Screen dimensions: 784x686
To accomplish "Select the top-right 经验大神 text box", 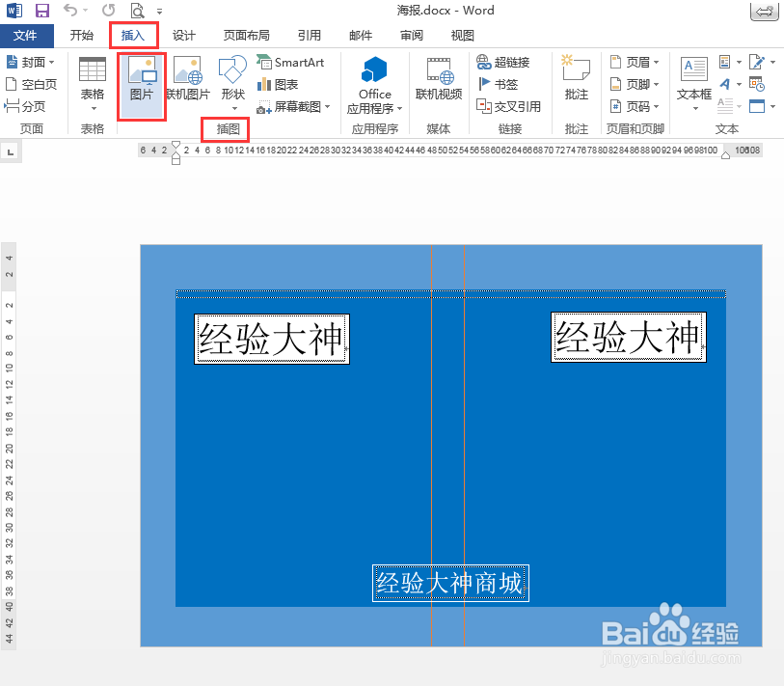I will click(x=629, y=337).
